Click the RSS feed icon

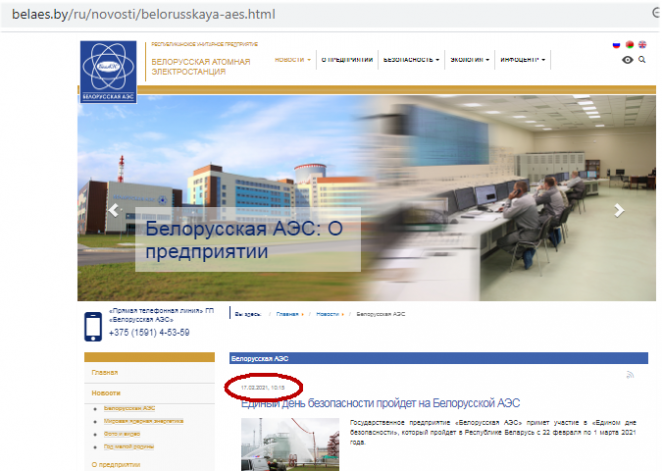coord(630,374)
